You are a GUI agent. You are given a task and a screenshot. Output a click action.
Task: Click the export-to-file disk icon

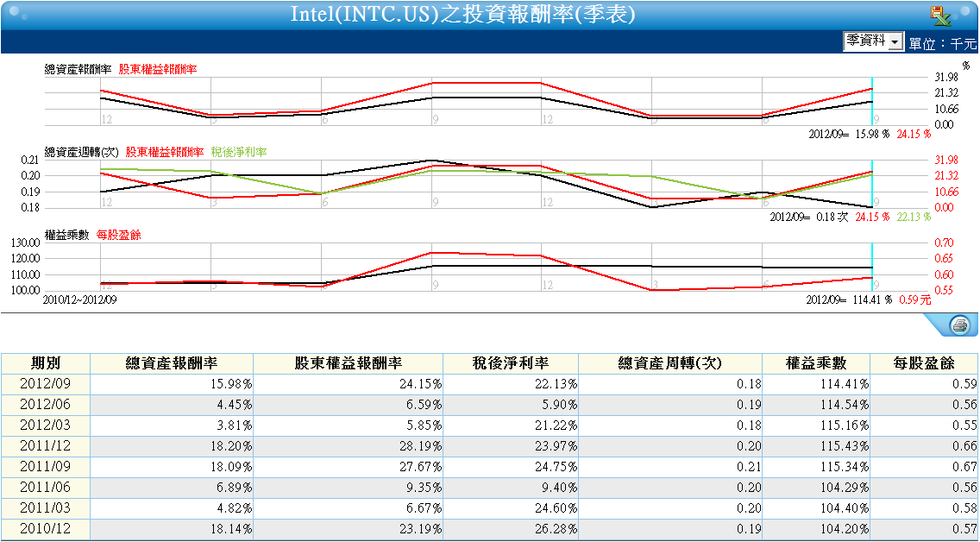click(940, 16)
